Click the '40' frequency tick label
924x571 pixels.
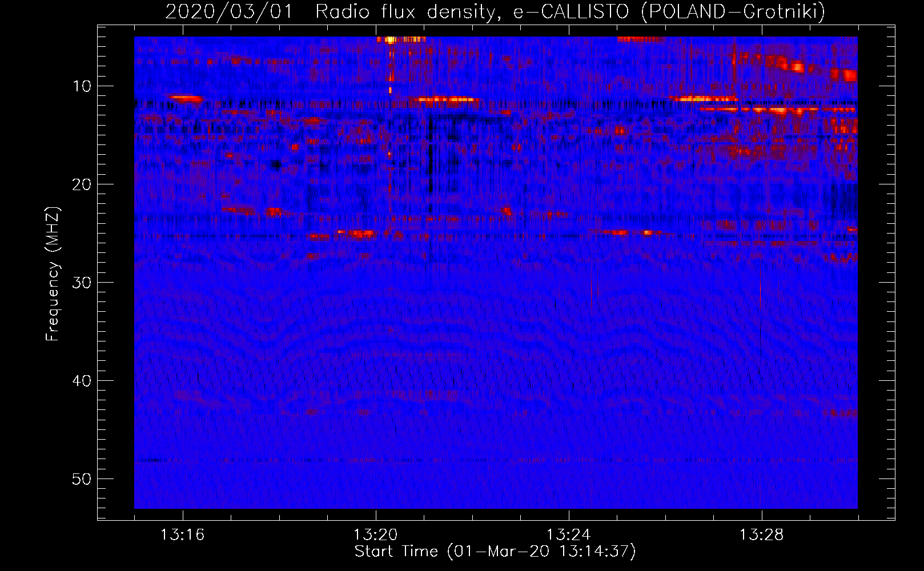click(82, 381)
